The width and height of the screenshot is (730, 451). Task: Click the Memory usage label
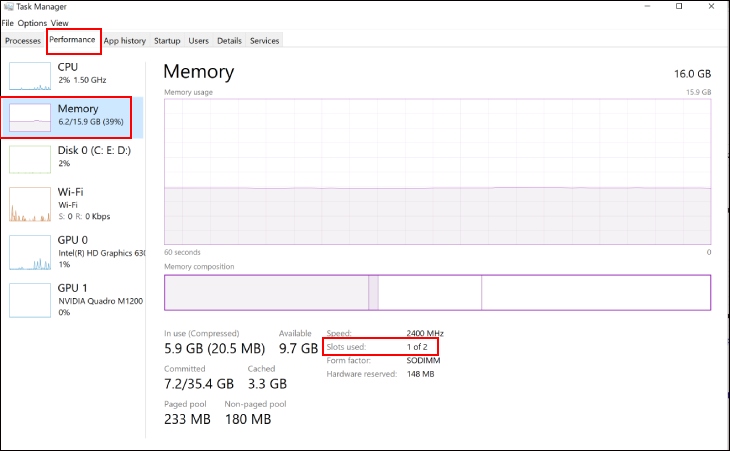point(188,92)
